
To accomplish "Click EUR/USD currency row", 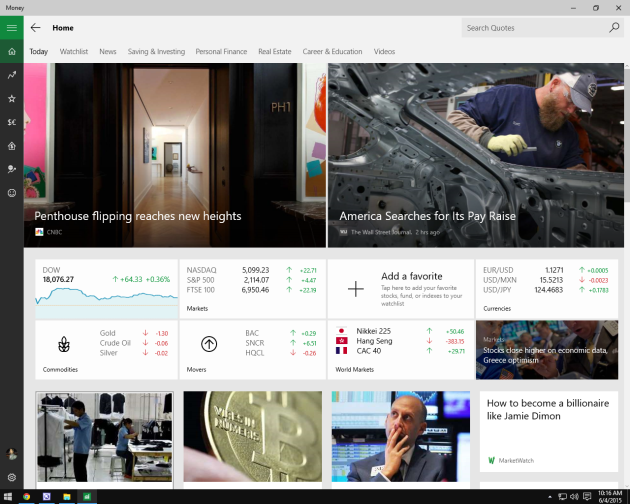I will pos(546,270).
